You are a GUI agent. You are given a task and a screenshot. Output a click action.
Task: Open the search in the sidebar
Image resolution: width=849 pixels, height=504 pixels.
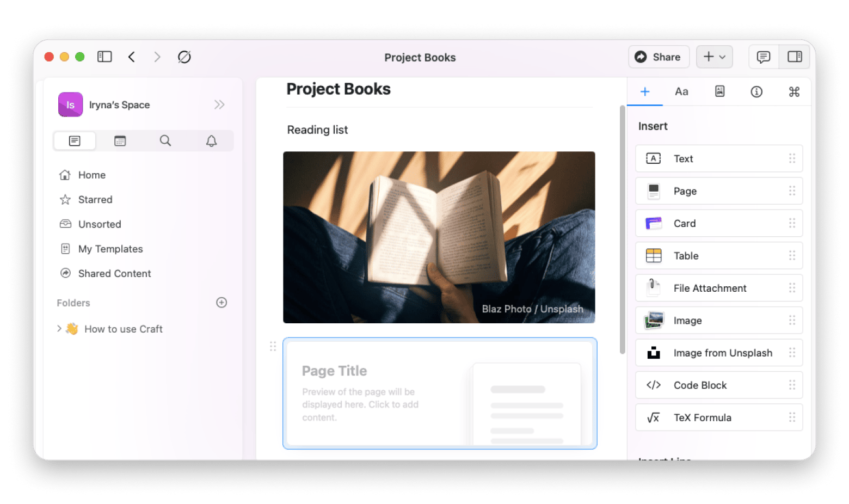click(165, 140)
